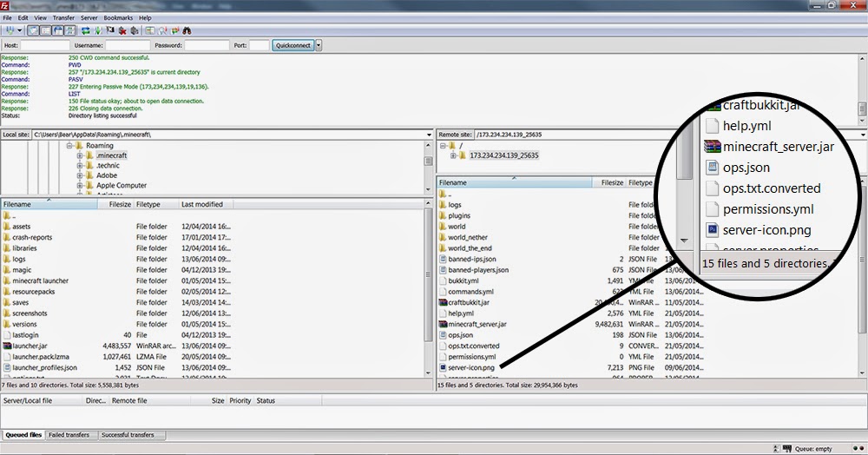Toggle synchronized browsing in toolbar
Image resolution: width=868 pixels, height=455 pixels.
(175, 31)
